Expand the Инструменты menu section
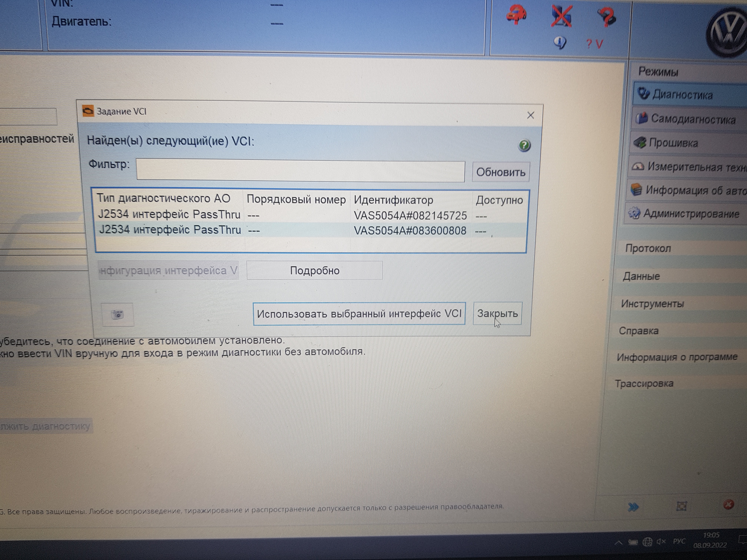The width and height of the screenshot is (747, 560). point(652,304)
